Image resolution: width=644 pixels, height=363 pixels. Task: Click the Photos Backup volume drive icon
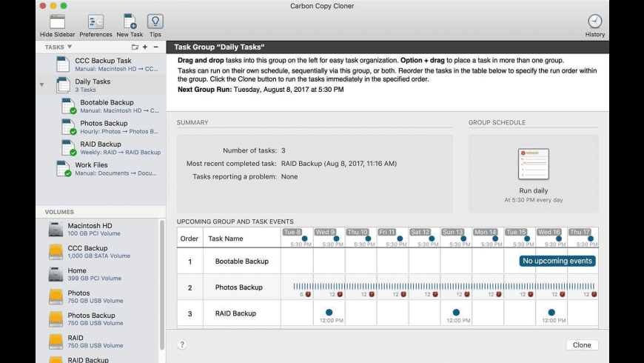coord(56,319)
